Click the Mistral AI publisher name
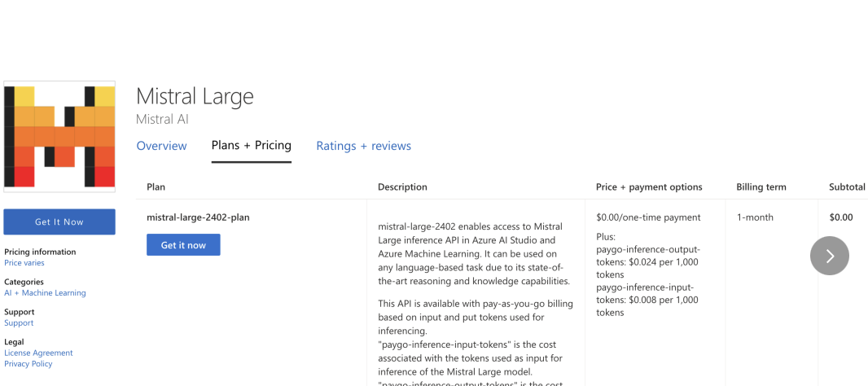Screen dimensions: 868x386 [x=162, y=119]
